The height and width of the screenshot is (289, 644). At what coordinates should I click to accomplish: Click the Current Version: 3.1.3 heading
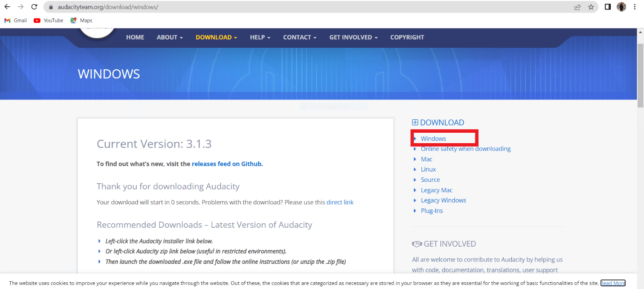point(154,144)
